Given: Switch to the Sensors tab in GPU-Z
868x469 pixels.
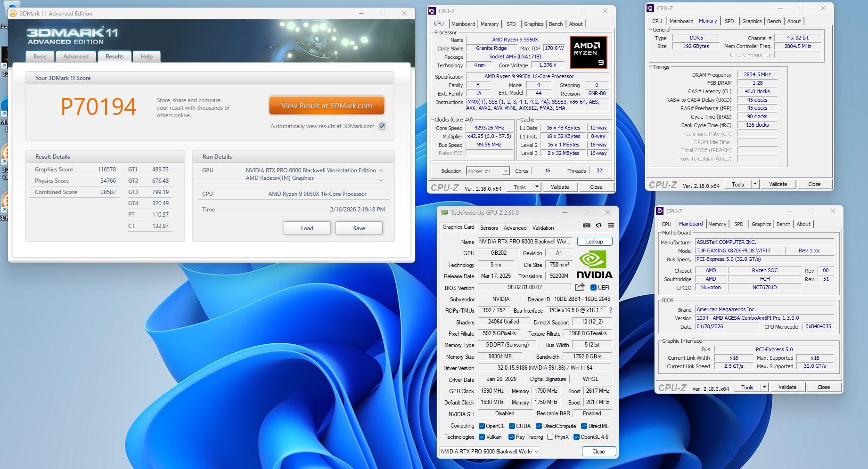Looking at the screenshot, I should 489,227.
